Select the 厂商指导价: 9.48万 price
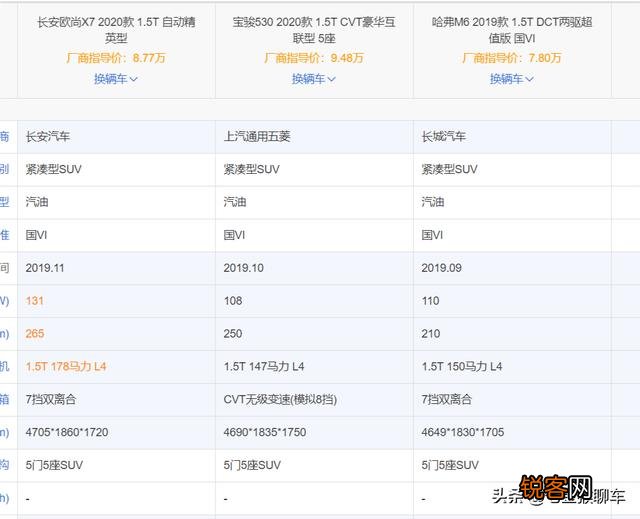 [x=313, y=58]
